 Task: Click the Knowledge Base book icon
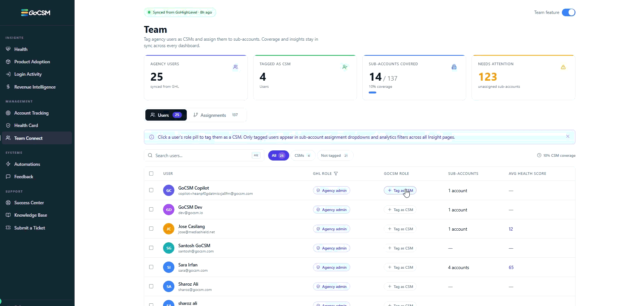[x=8, y=215]
